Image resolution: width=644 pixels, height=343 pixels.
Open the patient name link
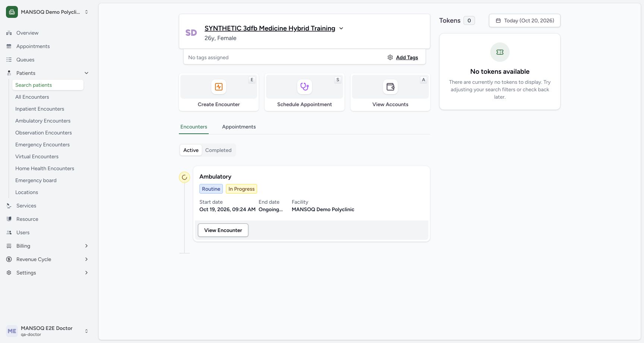coord(270,28)
